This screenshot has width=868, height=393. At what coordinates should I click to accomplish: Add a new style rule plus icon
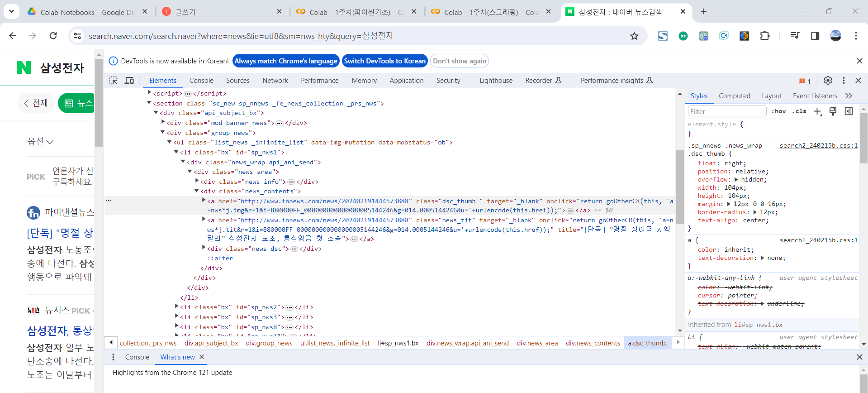click(817, 111)
